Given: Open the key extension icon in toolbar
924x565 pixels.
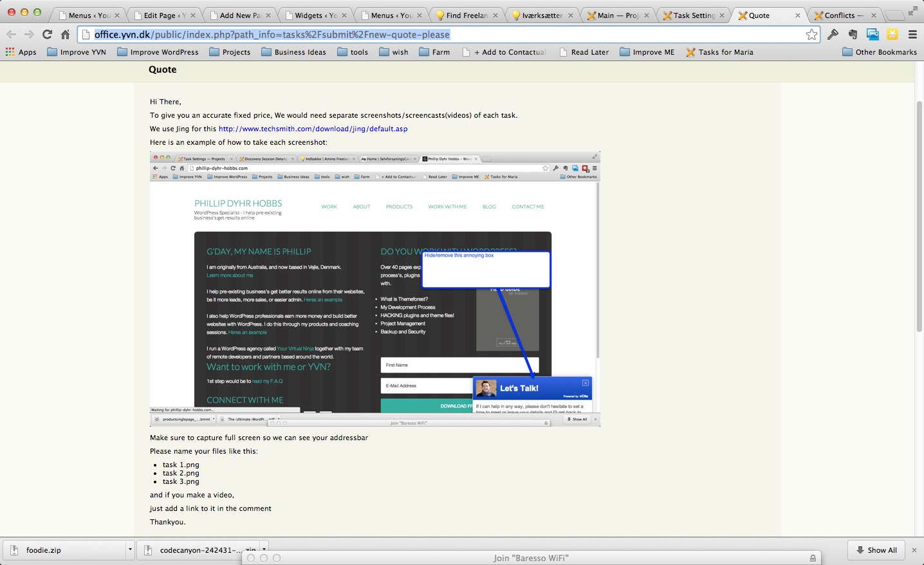Looking at the screenshot, I should [833, 34].
